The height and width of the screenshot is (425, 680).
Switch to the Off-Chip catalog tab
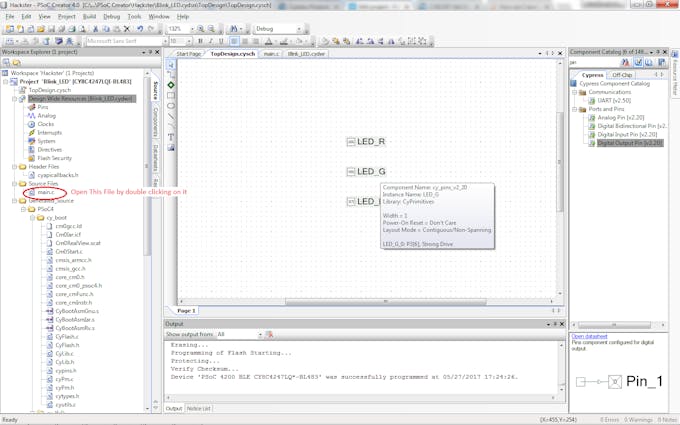(x=622, y=74)
